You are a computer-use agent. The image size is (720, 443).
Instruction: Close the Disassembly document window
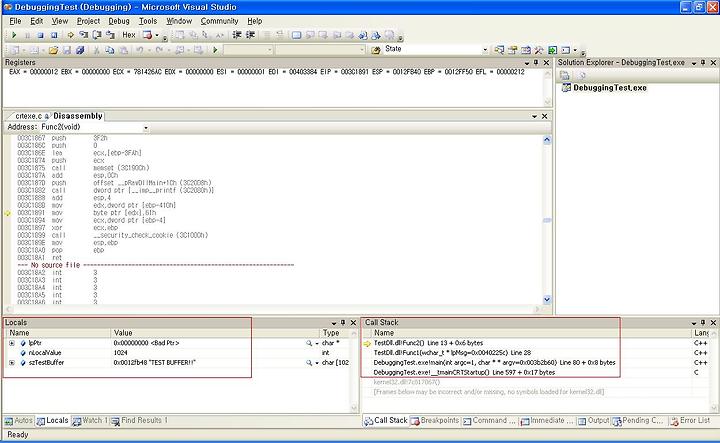pyautogui.click(x=545, y=117)
